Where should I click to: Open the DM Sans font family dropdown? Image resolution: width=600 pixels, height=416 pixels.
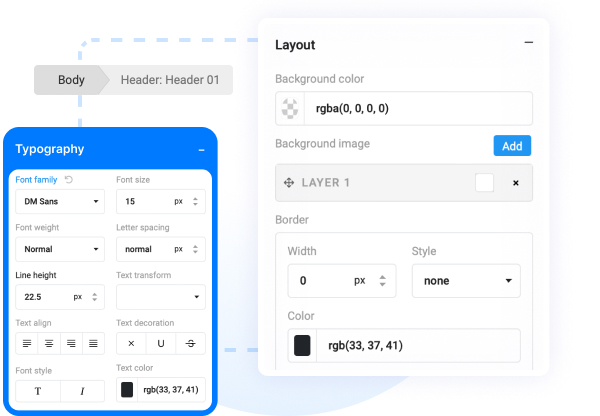point(60,201)
